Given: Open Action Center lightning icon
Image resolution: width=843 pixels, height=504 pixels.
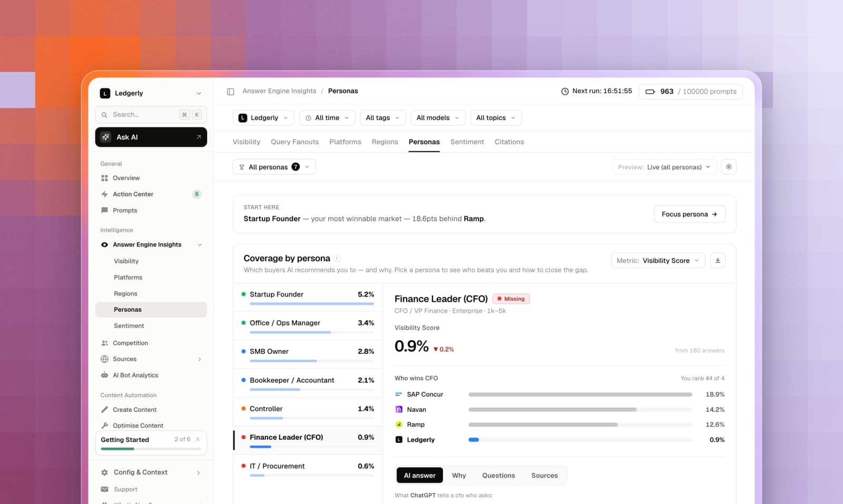Looking at the screenshot, I should coord(104,194).
